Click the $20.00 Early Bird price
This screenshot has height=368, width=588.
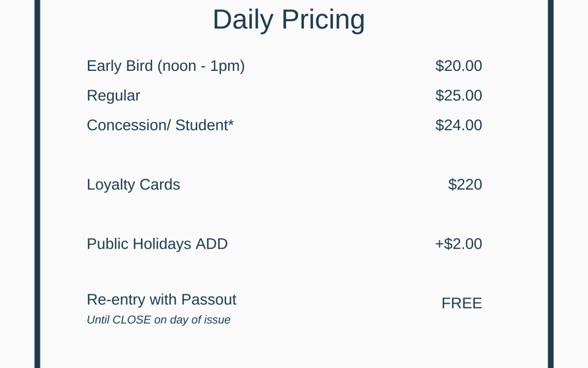(x=458, y=66)
